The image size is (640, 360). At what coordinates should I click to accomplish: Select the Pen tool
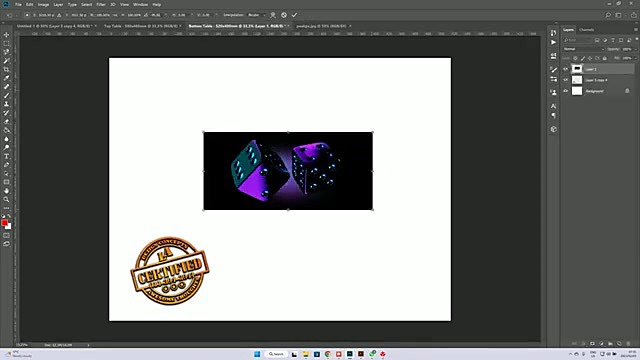click(6, 165)
